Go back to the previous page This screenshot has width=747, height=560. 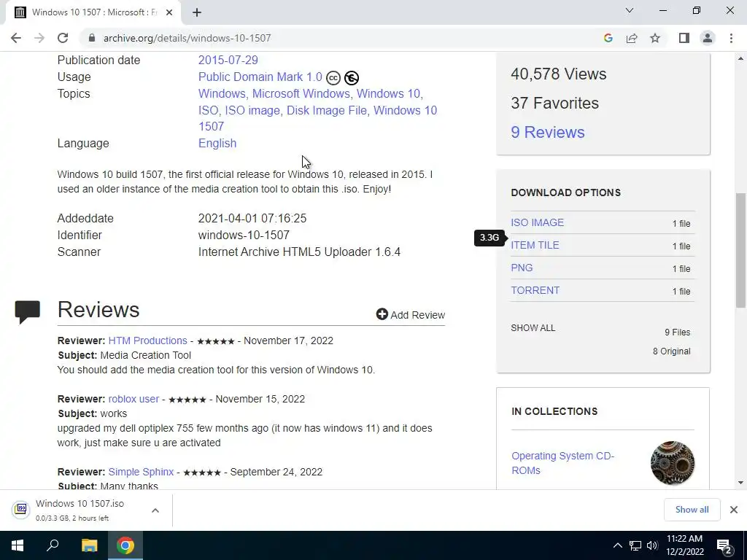(x=16, y=38)
